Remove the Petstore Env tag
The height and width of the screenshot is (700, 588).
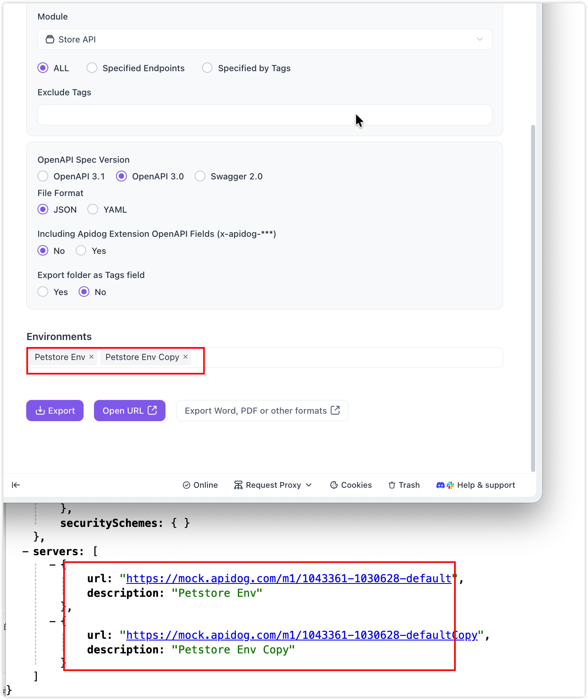click(91, 357)
